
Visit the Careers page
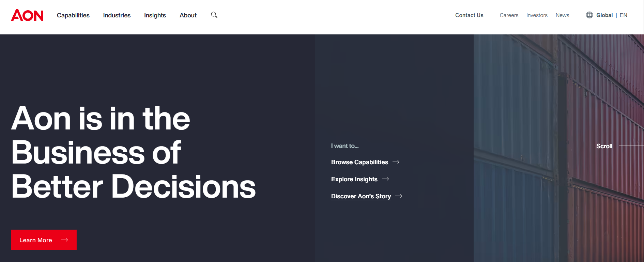pyautogui.click(x=509, y=15)
